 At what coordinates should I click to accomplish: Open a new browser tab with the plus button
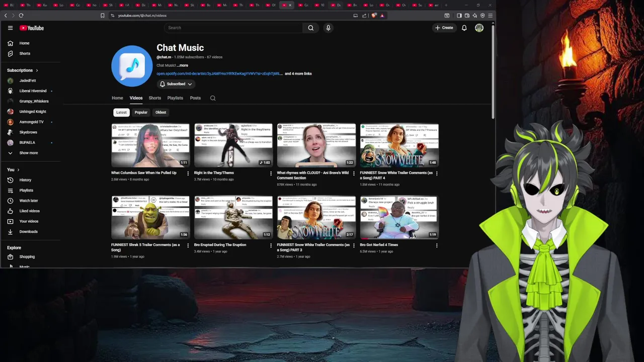click(x=446, y=5)
